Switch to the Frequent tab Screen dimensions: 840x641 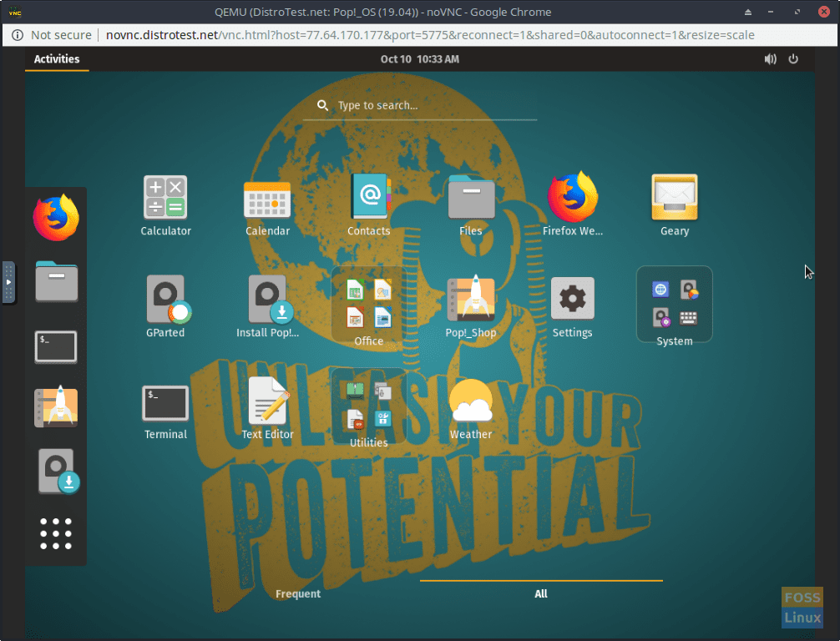[298, 593]
